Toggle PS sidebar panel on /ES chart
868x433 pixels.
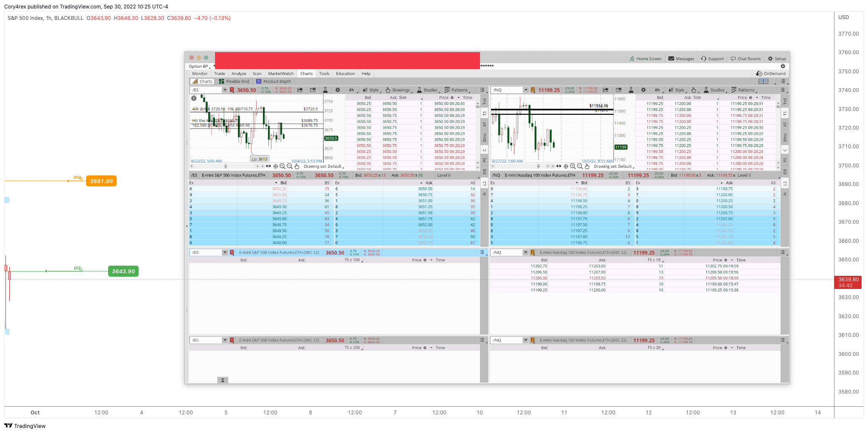484,160
